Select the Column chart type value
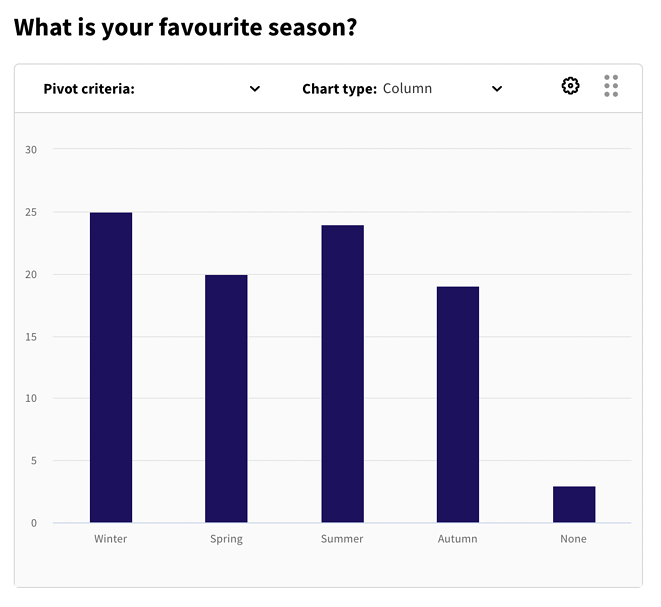The width and height of the screenshot is (661, 607). pos(407,89)
